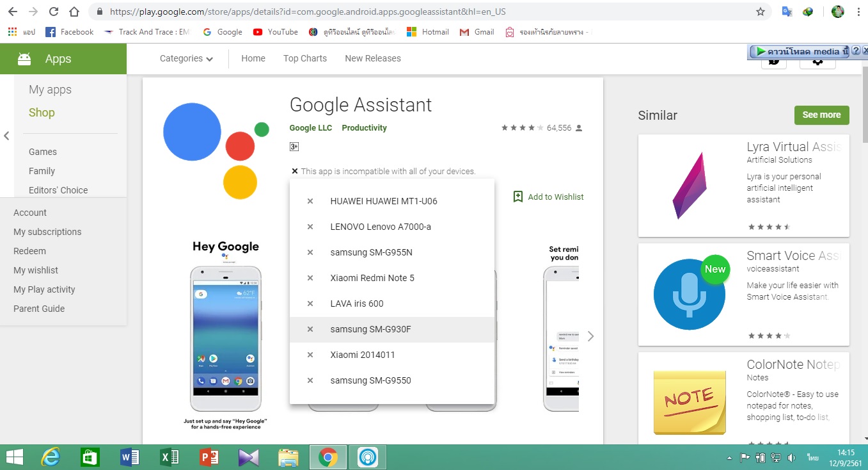Click the page address bar URL
The width and height of the screenshot is (868, 470).
click(x=306, y=12)
